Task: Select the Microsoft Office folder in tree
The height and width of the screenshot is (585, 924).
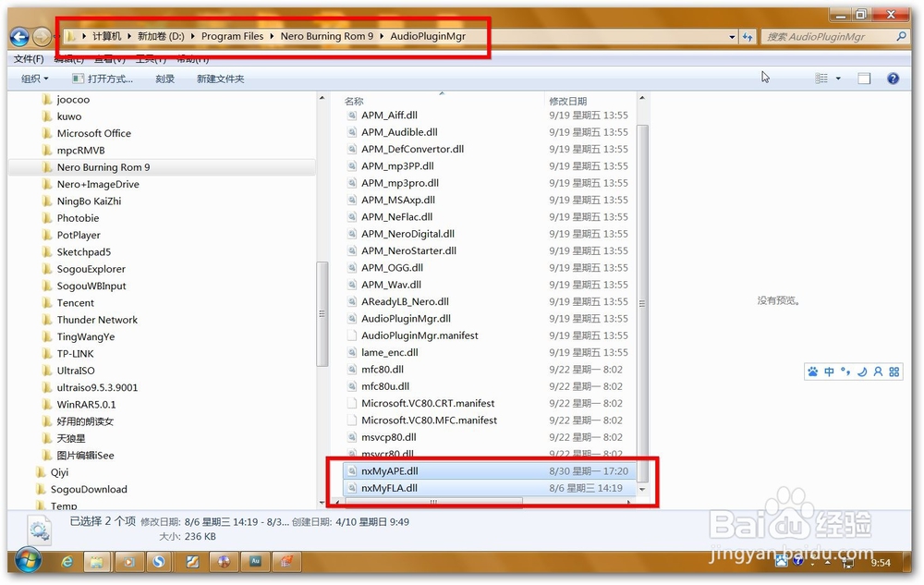Action: coord(93,134)
